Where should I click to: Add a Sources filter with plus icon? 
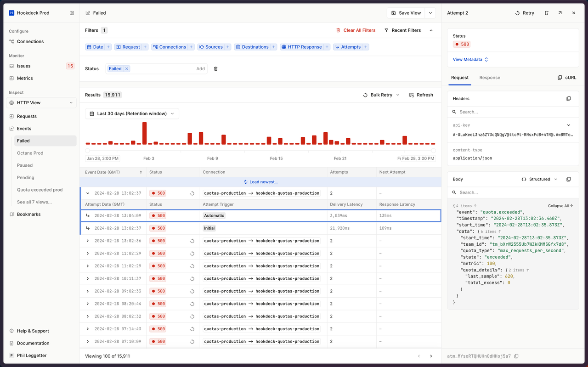(228, 47)
